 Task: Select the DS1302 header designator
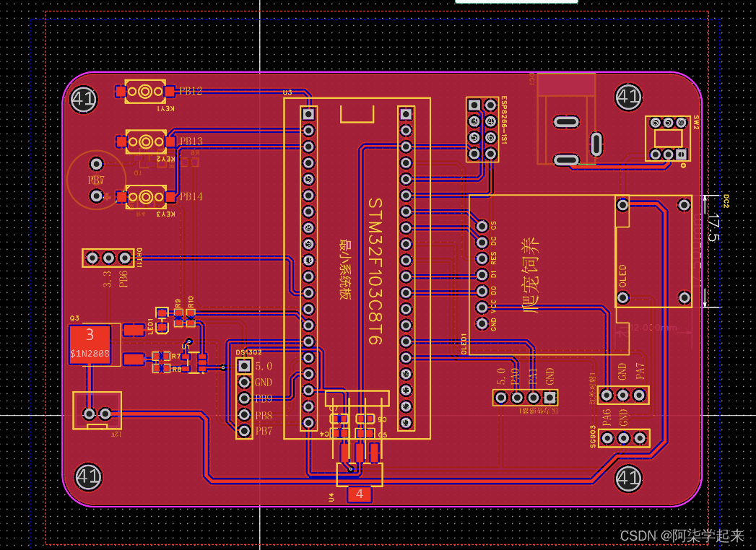(x=249, y=352)
